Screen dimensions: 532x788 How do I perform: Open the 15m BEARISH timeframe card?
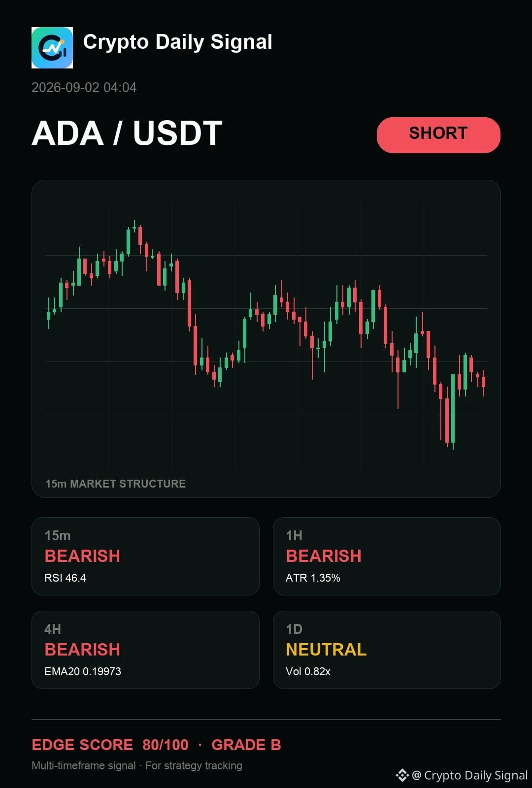pyautogui.click(x=145, y=556)
